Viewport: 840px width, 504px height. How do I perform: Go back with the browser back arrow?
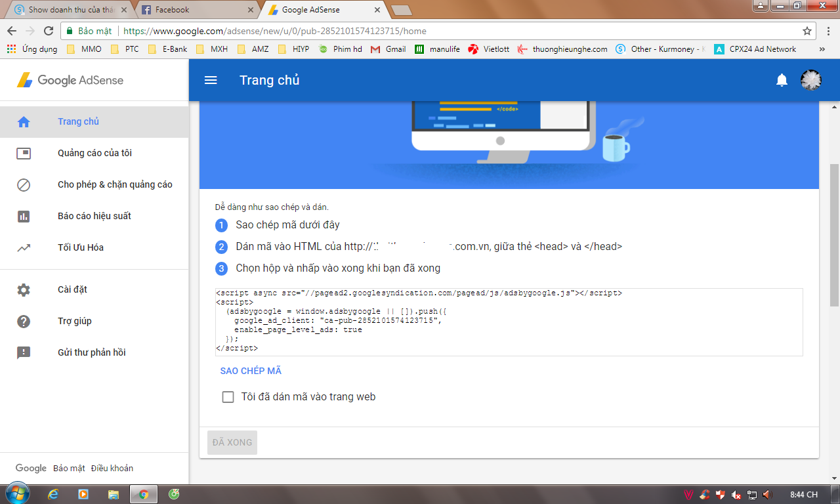(12, 31)
